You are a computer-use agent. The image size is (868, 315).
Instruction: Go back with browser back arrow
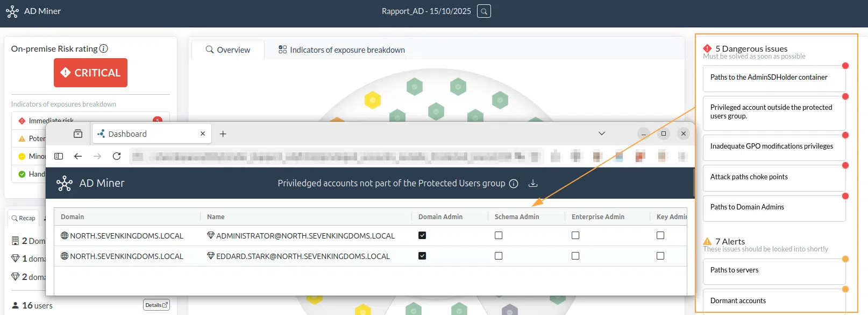point(78,156)
